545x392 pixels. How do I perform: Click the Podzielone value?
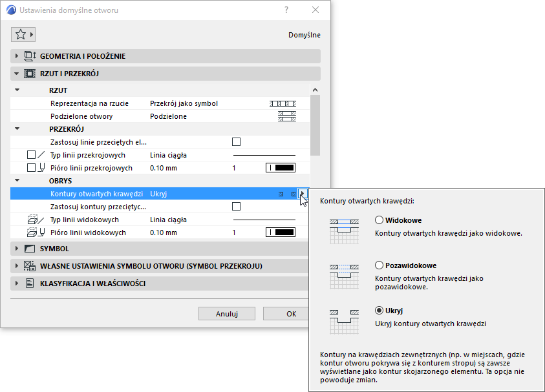(x=168, y=116)
